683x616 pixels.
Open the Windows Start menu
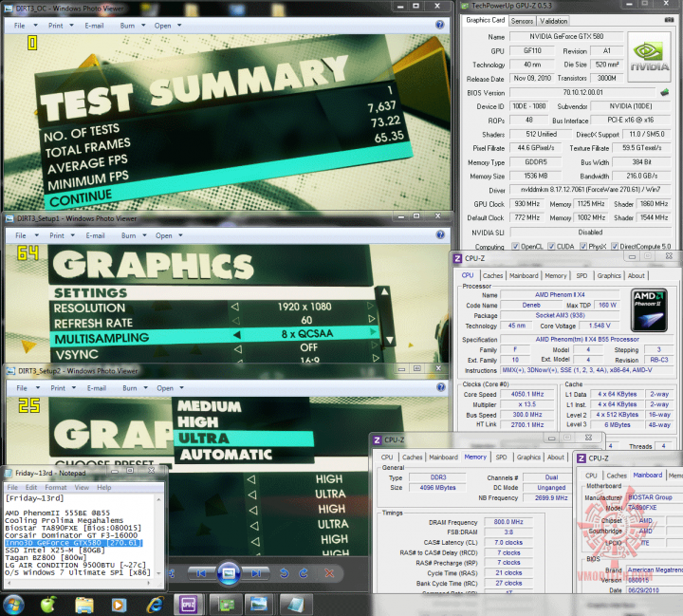pyautogui.click(x=13, y=606)
